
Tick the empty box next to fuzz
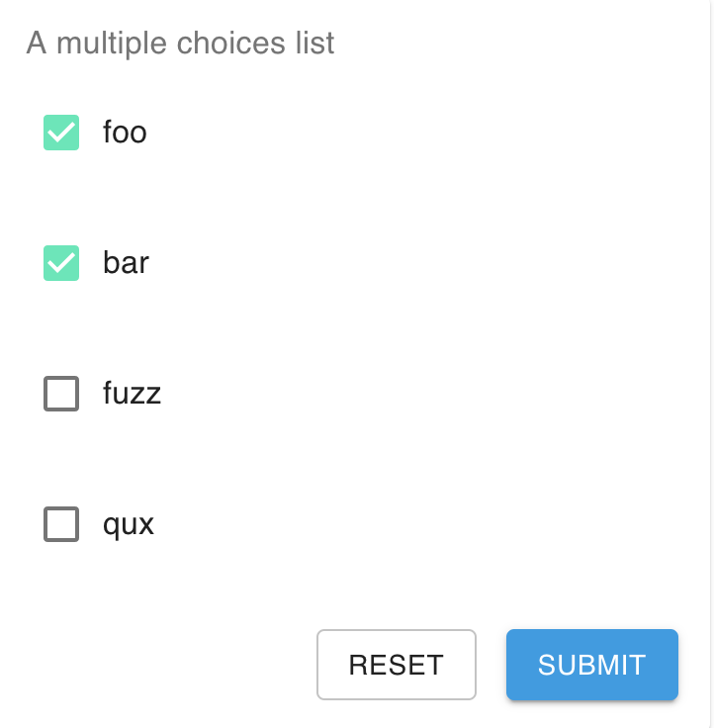click(x=61, y=394)
